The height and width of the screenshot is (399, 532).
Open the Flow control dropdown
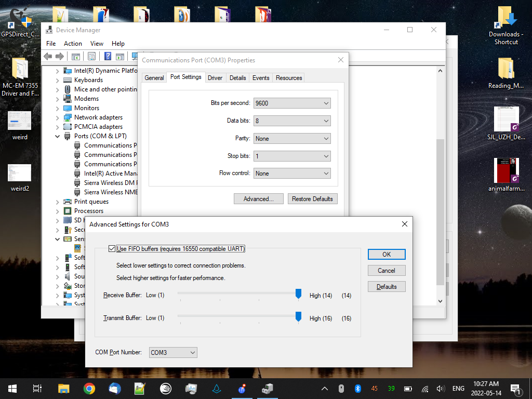pos(292,174)
